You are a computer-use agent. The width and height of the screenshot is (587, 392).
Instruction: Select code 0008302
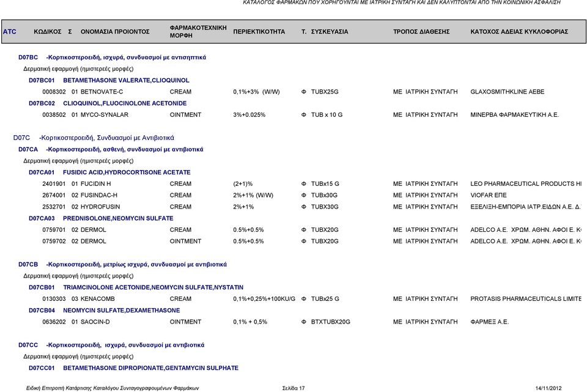54,92
